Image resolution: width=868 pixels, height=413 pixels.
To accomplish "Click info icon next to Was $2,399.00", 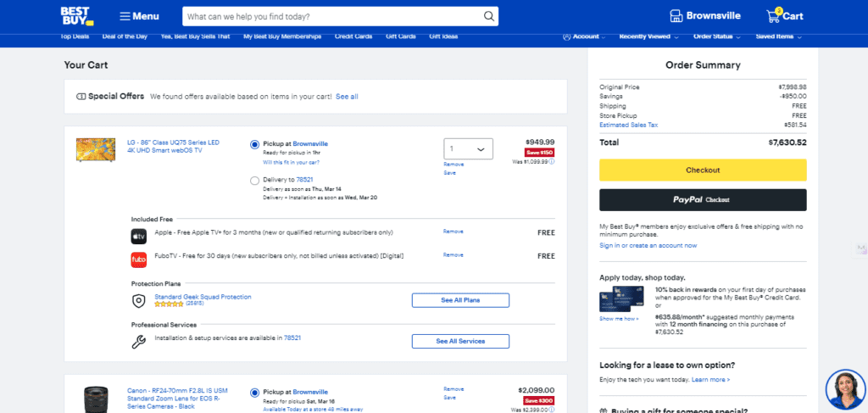I will coord(552,410).
